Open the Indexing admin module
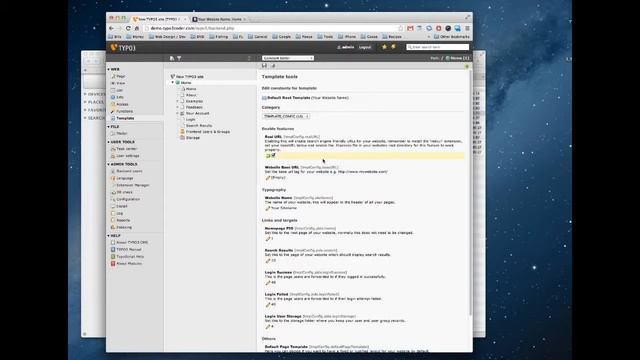640x360 pixels. click(x=124, y=227)
